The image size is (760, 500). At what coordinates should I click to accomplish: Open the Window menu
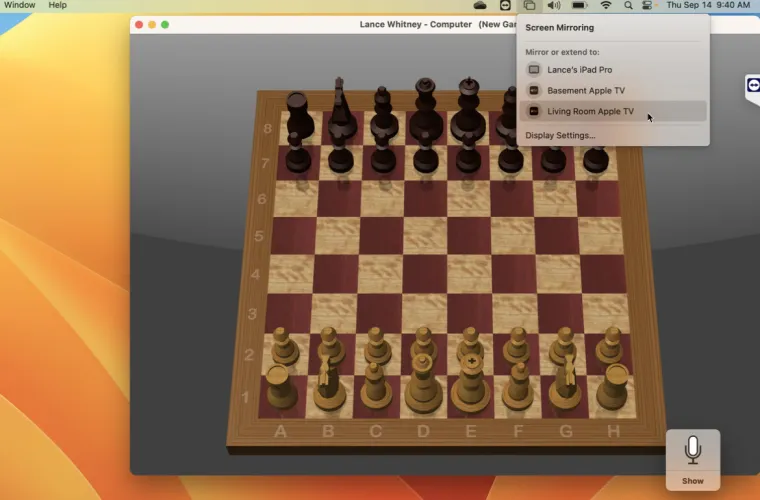pyautogui.click(x=19, y=5)
